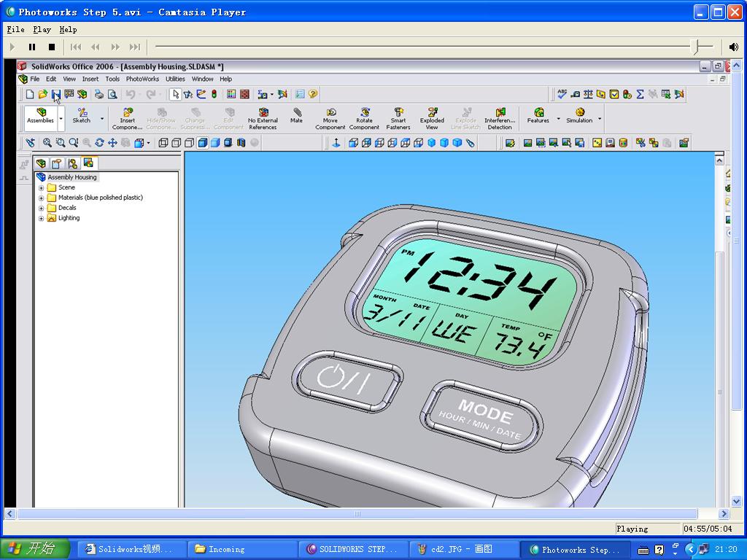
Task: Open the SolidWorks Insert menu
Action: [x=90, y=79]
